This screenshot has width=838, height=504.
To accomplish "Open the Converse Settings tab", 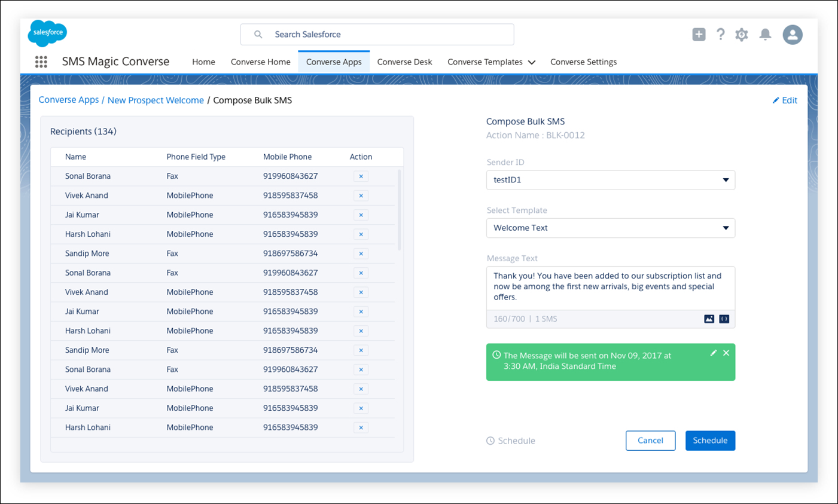I will (583, 62).
